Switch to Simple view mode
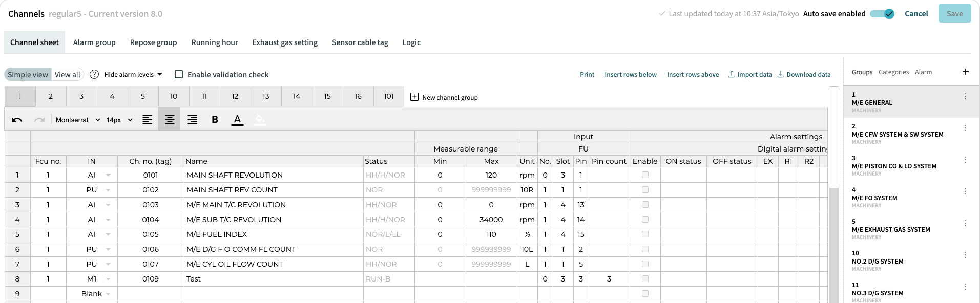The width and height of the screenshot is (980, 303). pyautogui.click(x=28, y=74)
